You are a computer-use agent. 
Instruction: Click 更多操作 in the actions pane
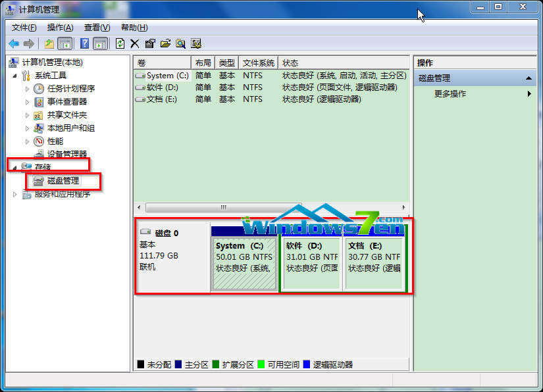450,94
